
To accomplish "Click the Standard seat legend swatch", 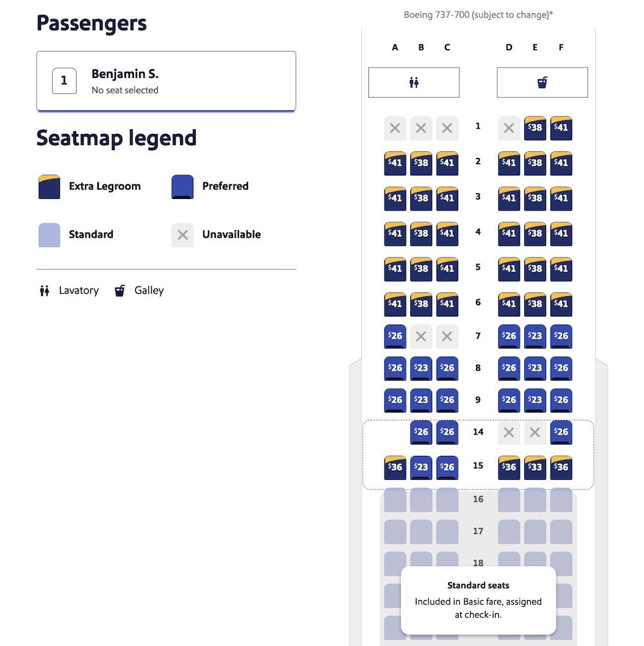I will click(x=50, y=235).
